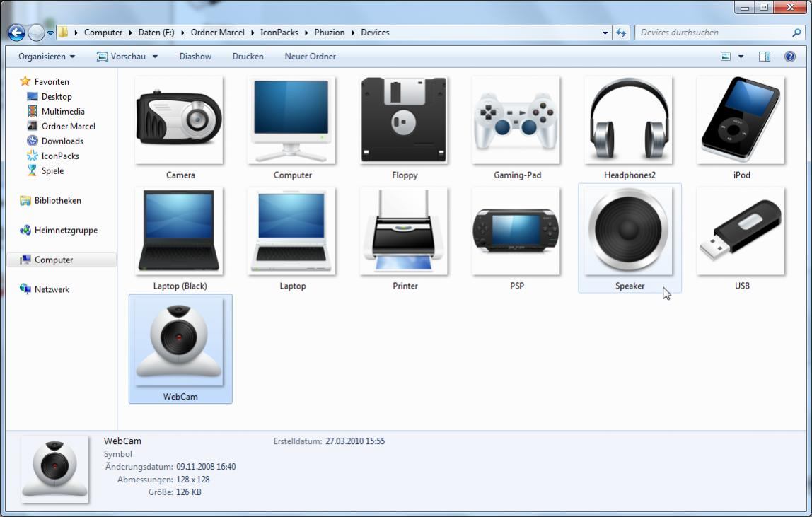Click the search magnifier icon

click(x=796, y=32)
